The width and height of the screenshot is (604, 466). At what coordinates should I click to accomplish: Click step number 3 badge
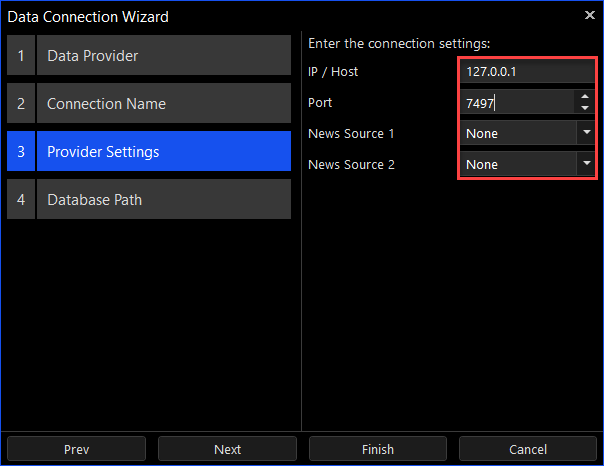pyautogui.click(x=21, y=152)
